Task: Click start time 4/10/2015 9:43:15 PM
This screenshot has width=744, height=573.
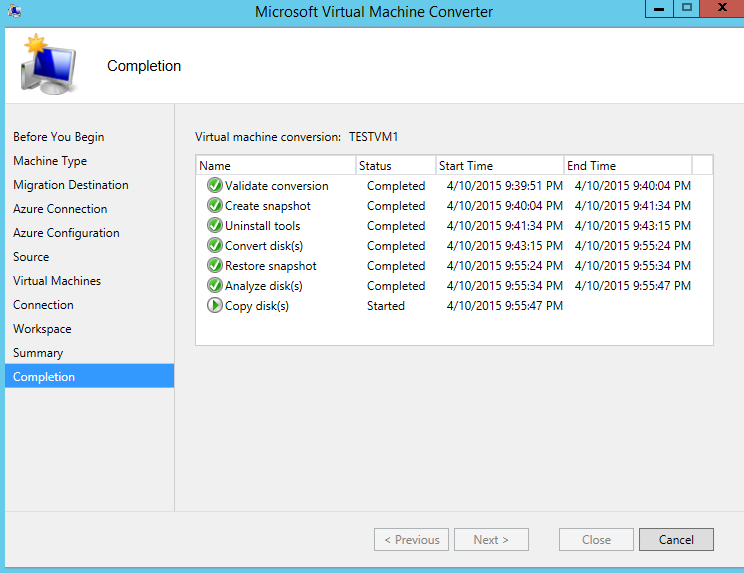Action: [504, 246]
